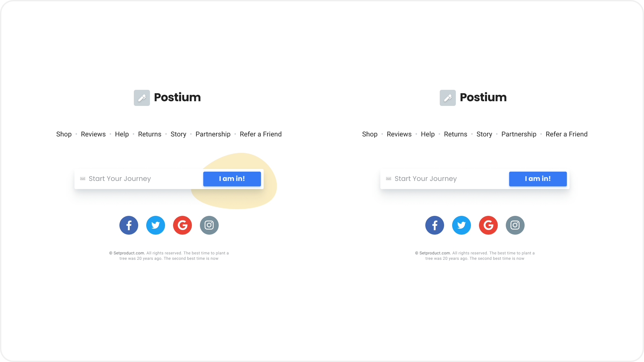Click the left 'Start Your Journey' input field
The image size is (644, 362).
tap(138, 179)
